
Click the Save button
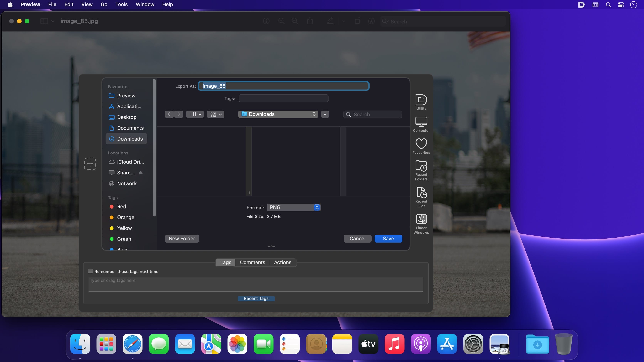click(388, 239)
